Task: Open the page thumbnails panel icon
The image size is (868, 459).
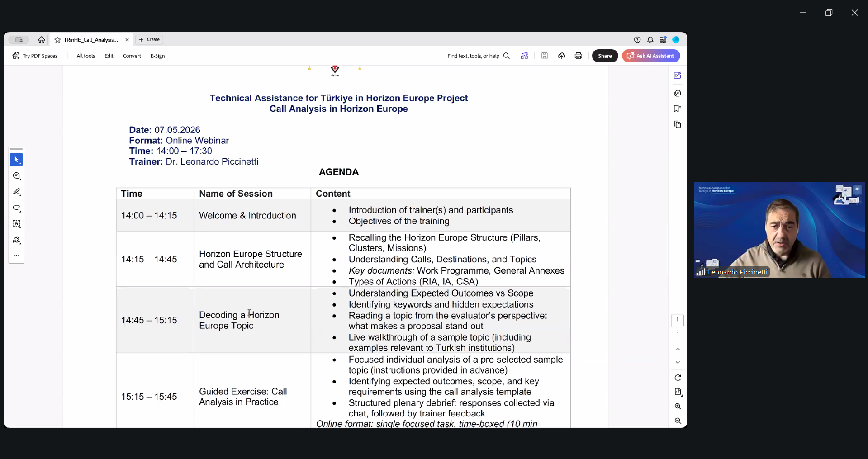Action: [678, 124]
